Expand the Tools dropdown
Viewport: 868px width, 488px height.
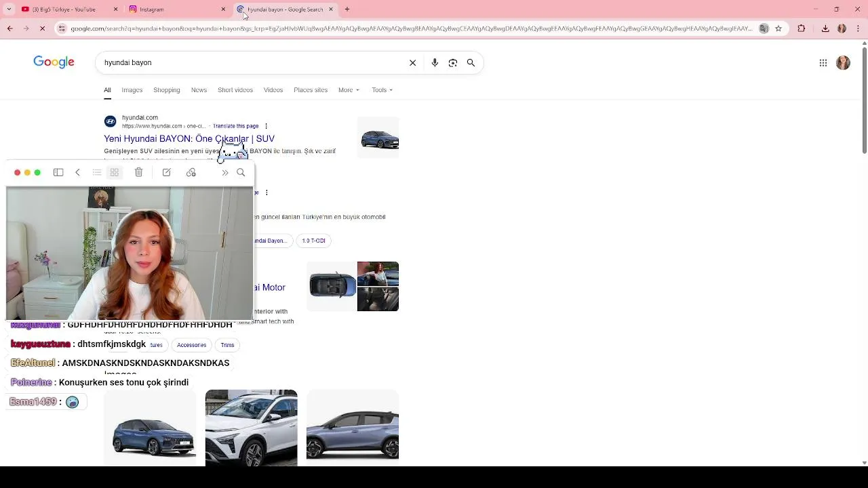(382, 90)
